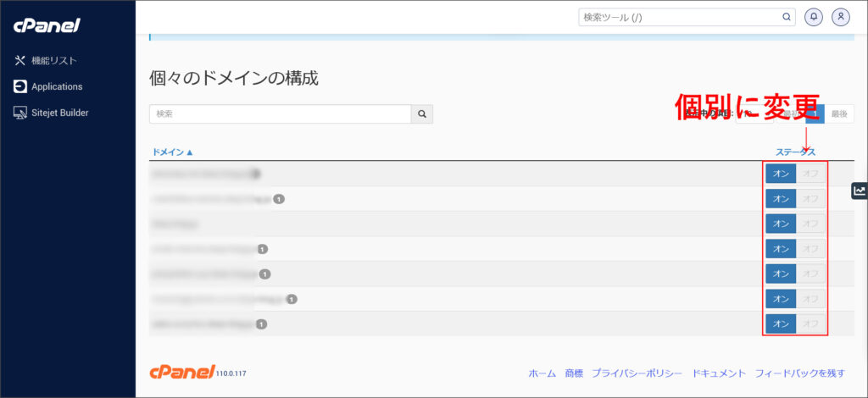Switch second domain row status to オフ
The width and height of the screenshot is (868, 398).
pos(810,198)
